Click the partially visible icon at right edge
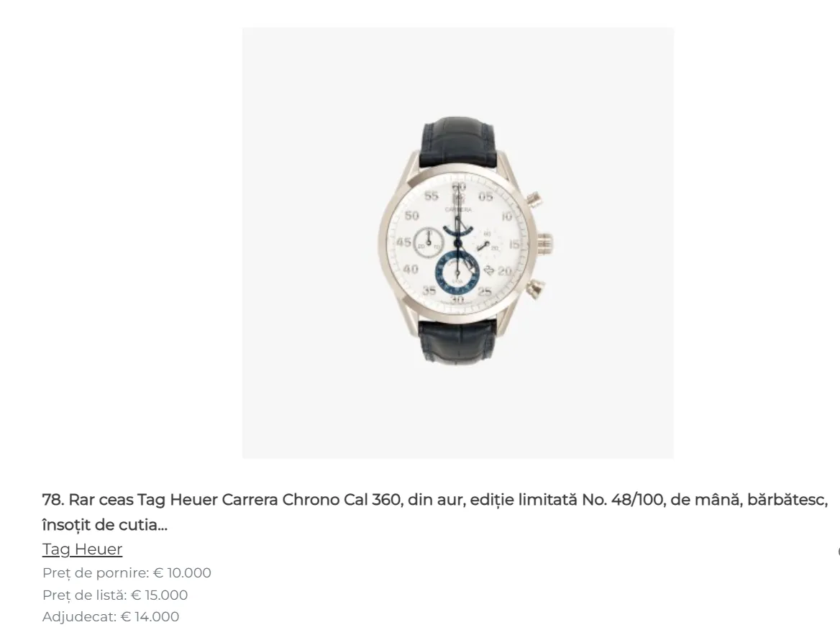Viewport: 840px width, 635px height. click(x=838, y=551)
